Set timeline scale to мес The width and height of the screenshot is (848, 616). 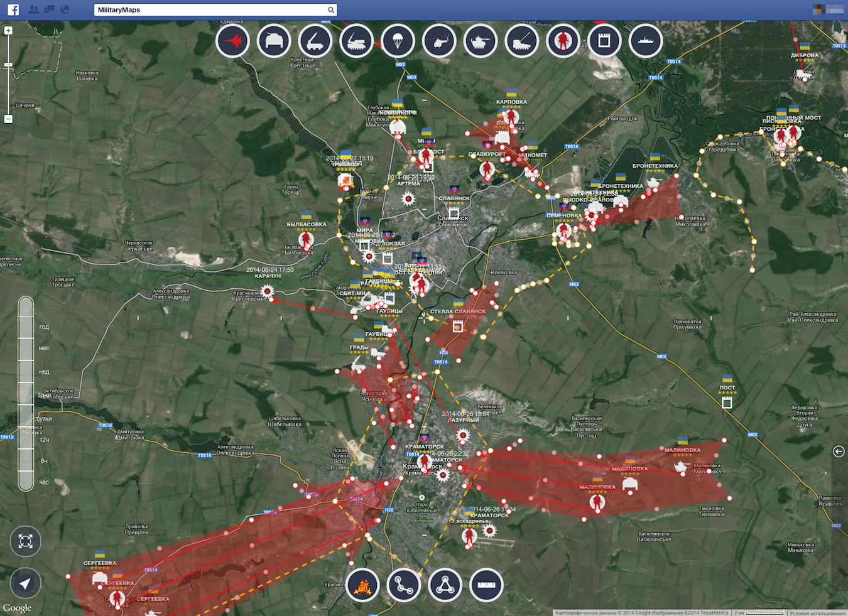point(44,348)
